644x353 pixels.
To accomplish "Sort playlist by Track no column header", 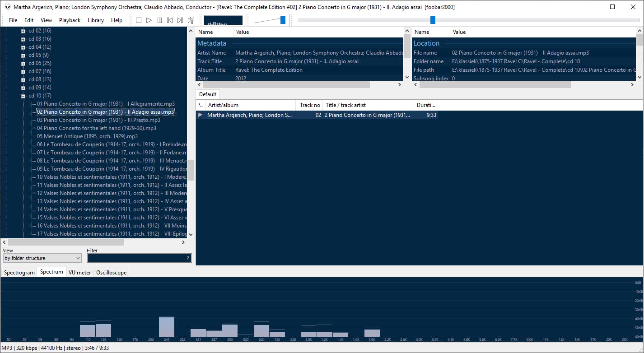I will pyautogui.click(x=309, y=105).
